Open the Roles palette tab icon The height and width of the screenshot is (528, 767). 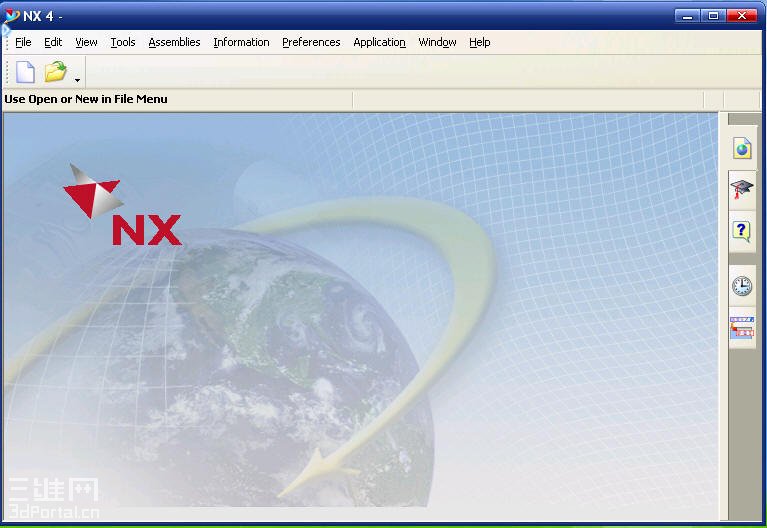pyautogui.click(x=742, y=327)
